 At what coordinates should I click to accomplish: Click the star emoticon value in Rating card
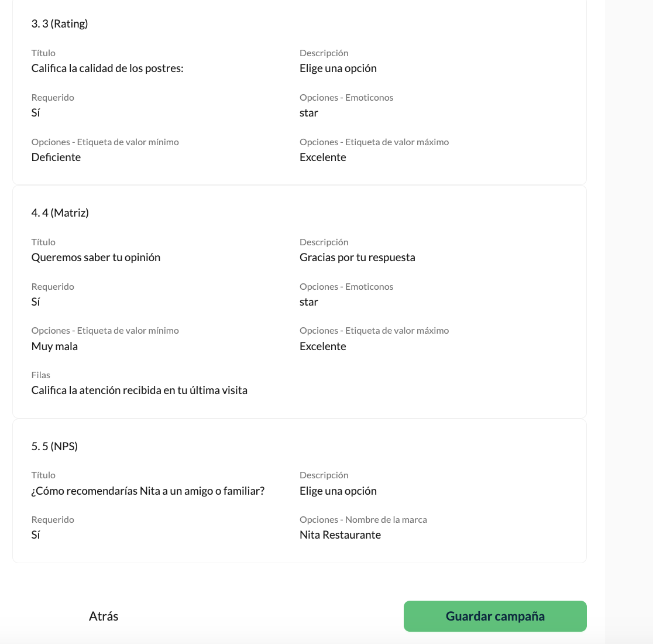point(308,113)
